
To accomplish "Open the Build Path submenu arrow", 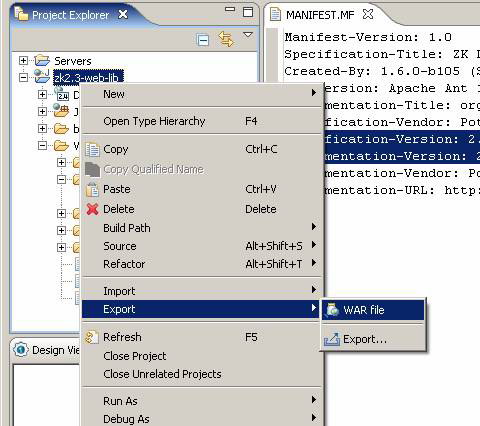I will pyautogui.click(x=314, y=227).
